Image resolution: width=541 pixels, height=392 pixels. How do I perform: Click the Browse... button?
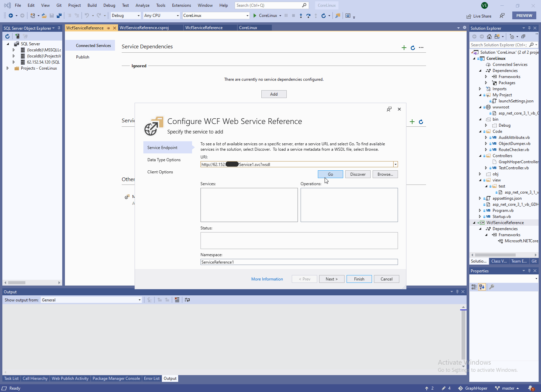pos(385,174)
